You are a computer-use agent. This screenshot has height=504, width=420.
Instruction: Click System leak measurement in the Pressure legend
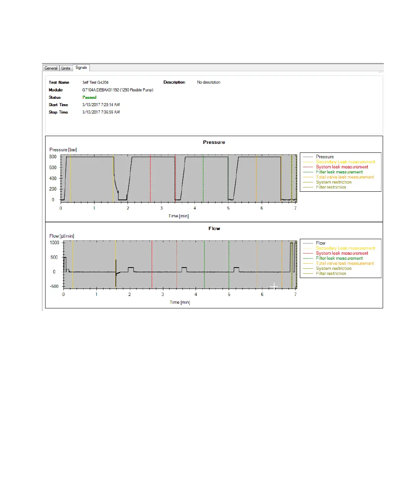341,167
